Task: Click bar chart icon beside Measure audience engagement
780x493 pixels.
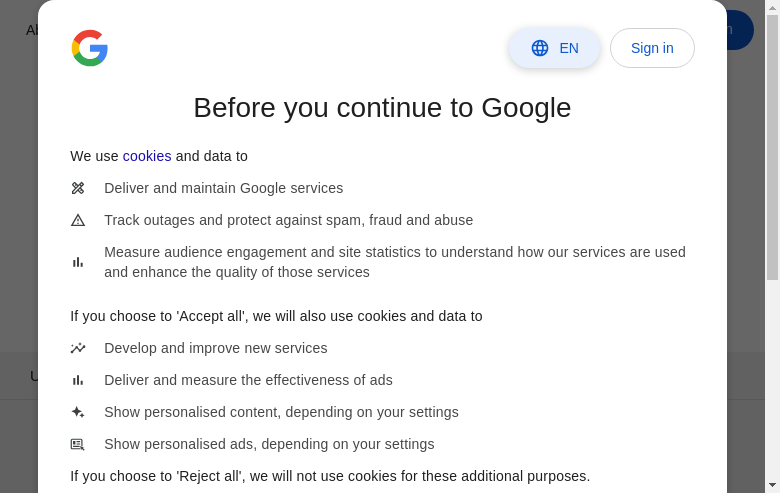Action: pos(78,262)
